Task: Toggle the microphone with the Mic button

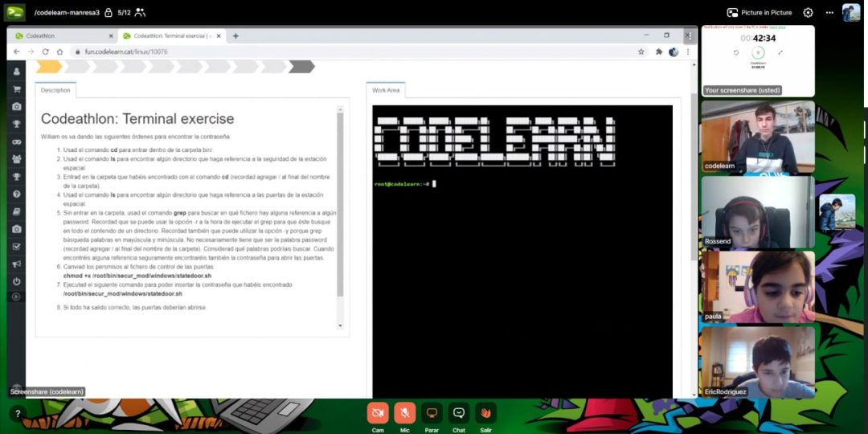Action: 404,413
